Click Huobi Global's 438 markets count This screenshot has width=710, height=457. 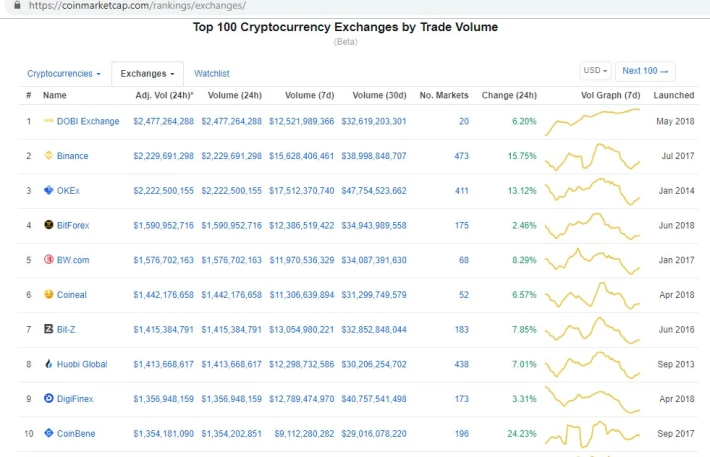point(461,364)
